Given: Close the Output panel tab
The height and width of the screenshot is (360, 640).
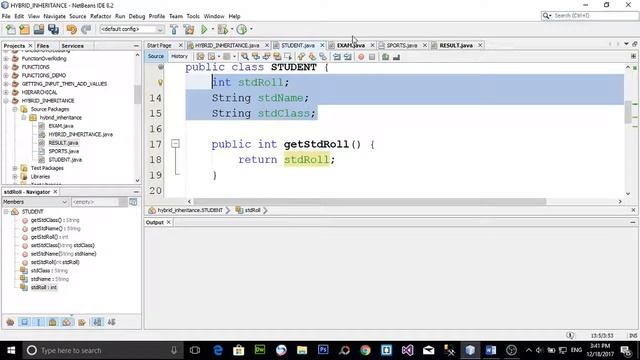Looking at the screenshot, I should (x=169, y=222).
